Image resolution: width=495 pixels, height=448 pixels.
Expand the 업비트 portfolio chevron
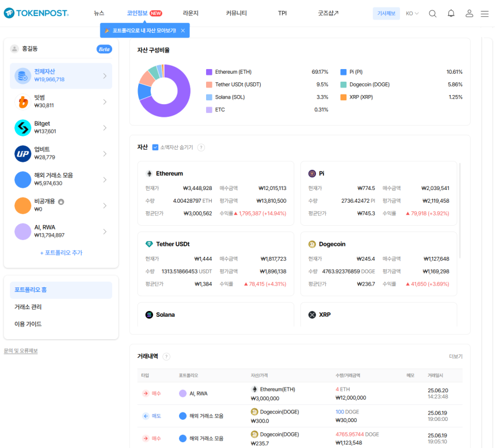(x=105, y=154)
